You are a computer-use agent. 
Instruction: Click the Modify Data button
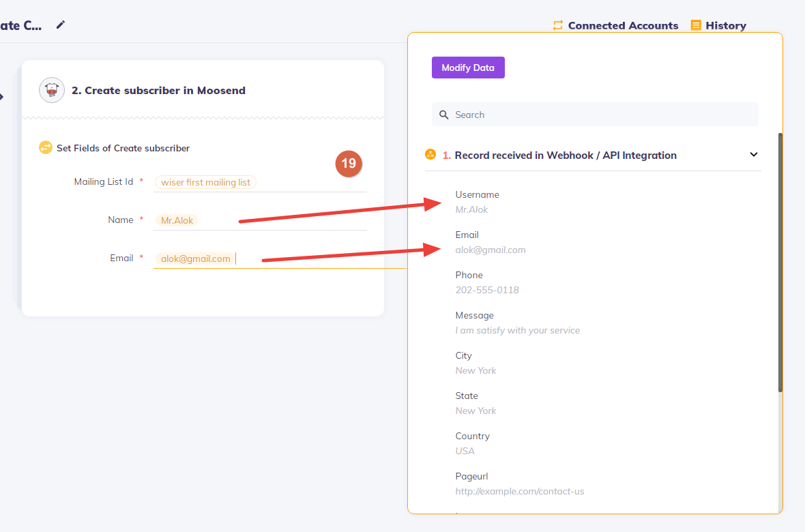click(468, 68)
